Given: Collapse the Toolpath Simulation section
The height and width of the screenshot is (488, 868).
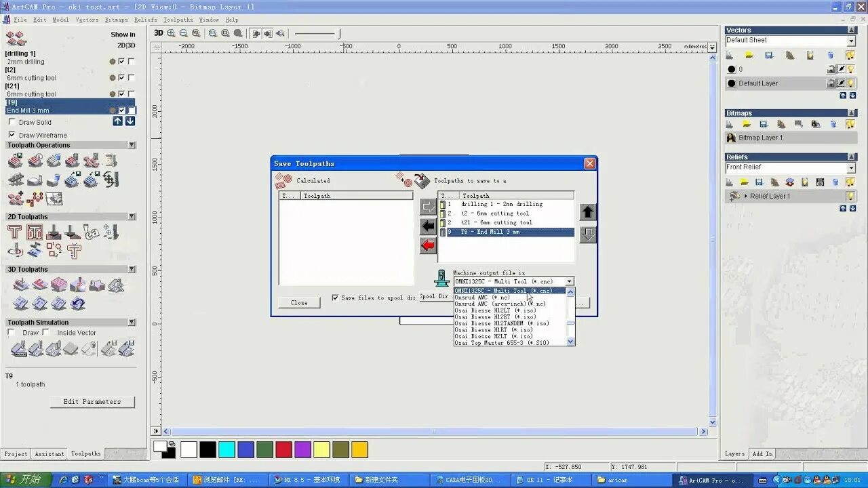Looking at the screenshot, I should 132,323.
